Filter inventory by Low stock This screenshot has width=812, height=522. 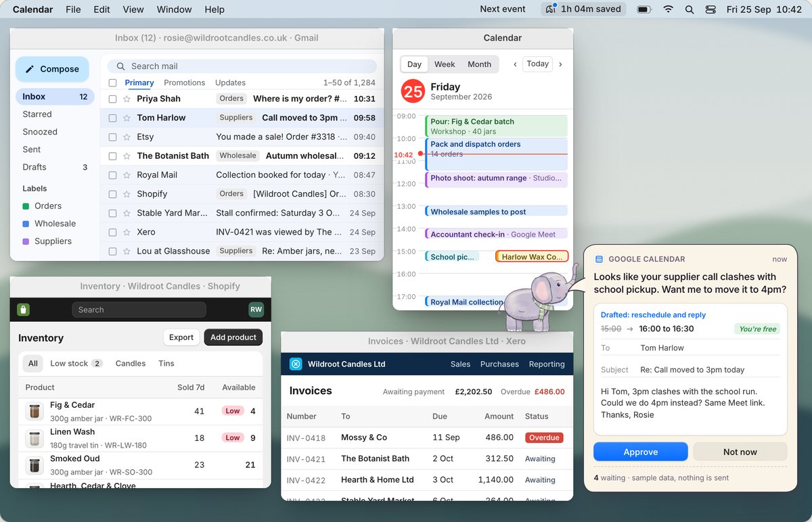76,363
